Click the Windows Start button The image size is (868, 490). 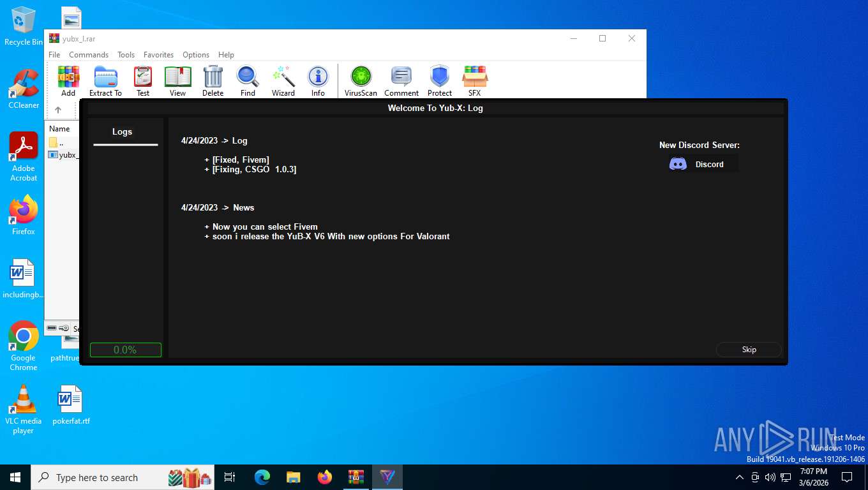15,477
